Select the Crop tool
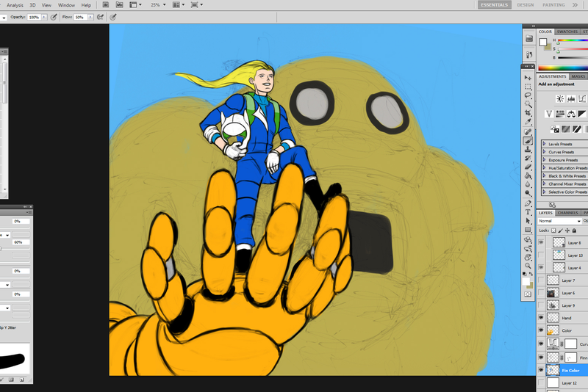The image size is (588, 392). tap(528, 113)
